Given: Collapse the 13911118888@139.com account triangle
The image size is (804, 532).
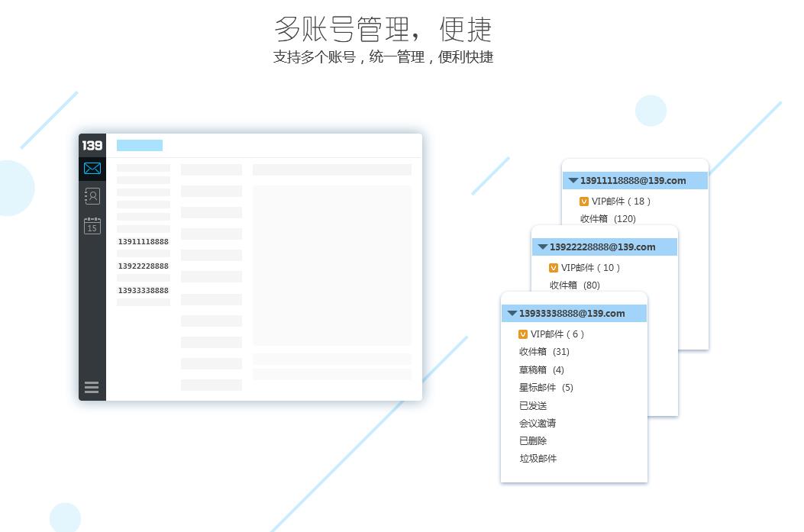Looking at the screenshot, I should (x=573, y=180).
